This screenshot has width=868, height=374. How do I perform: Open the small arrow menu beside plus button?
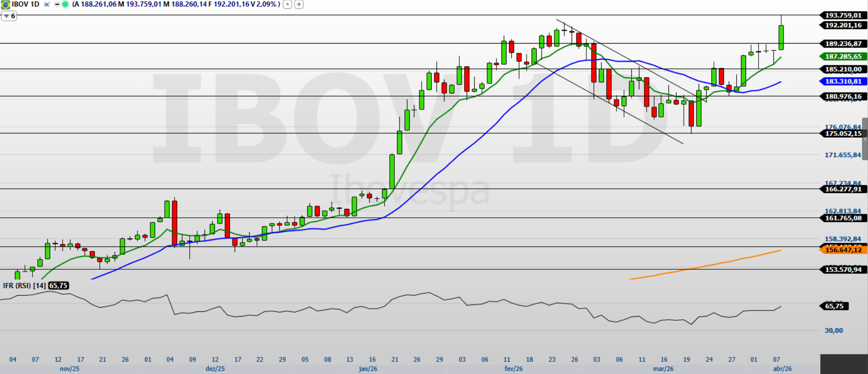[288, 5]
